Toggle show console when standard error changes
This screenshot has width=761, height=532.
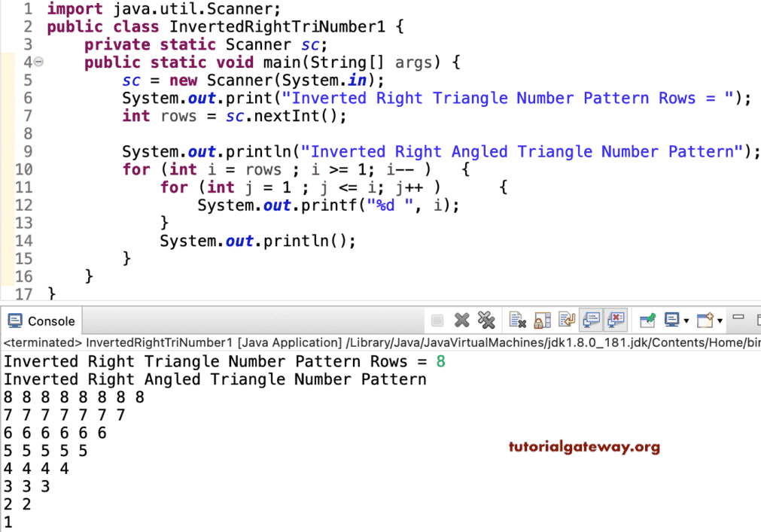tap(616, 320)
